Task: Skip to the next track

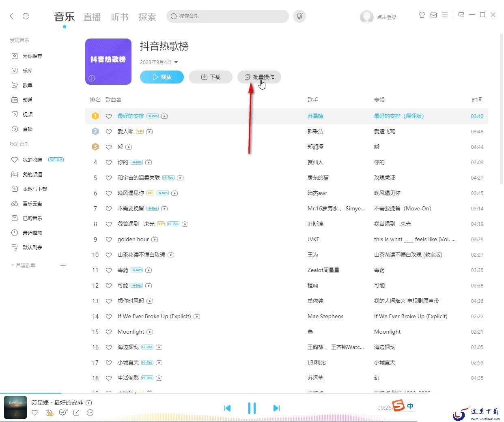Action: tap(276, 408)
